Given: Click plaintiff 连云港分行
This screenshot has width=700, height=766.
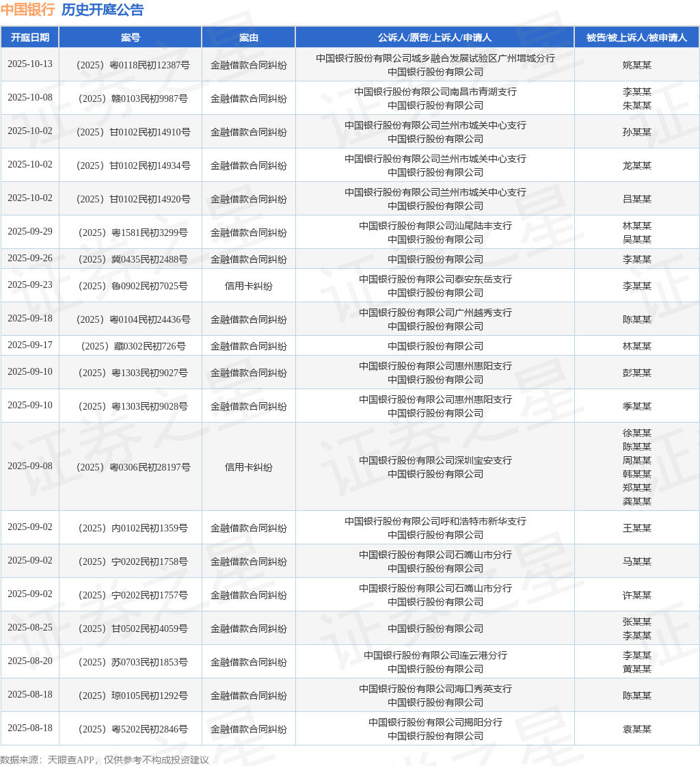Looking at the screenshot, I should 435,655.
